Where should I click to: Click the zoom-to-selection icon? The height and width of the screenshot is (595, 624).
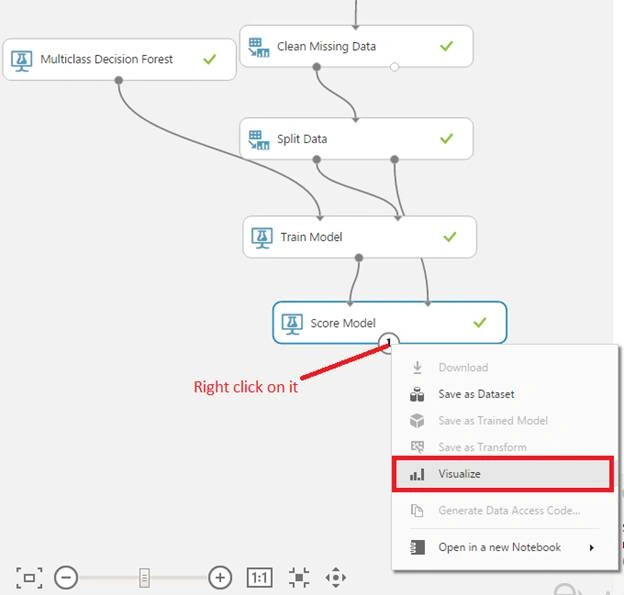[299, 577]
